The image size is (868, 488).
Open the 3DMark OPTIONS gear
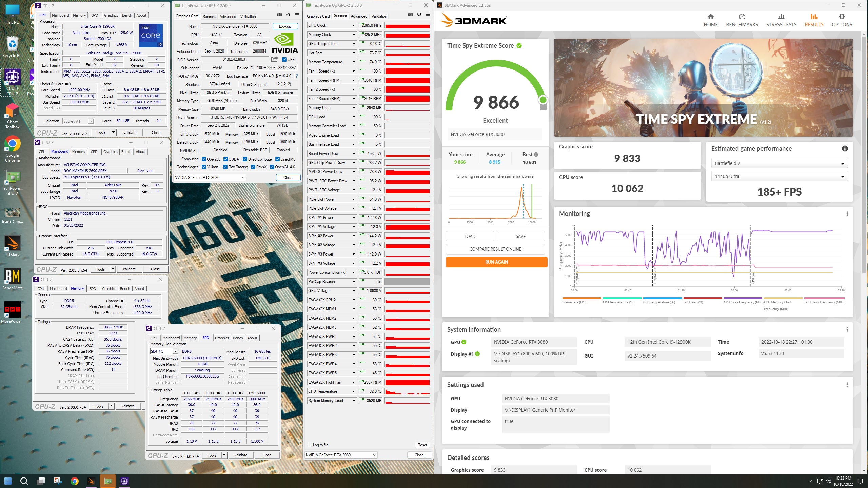[842, 20]
